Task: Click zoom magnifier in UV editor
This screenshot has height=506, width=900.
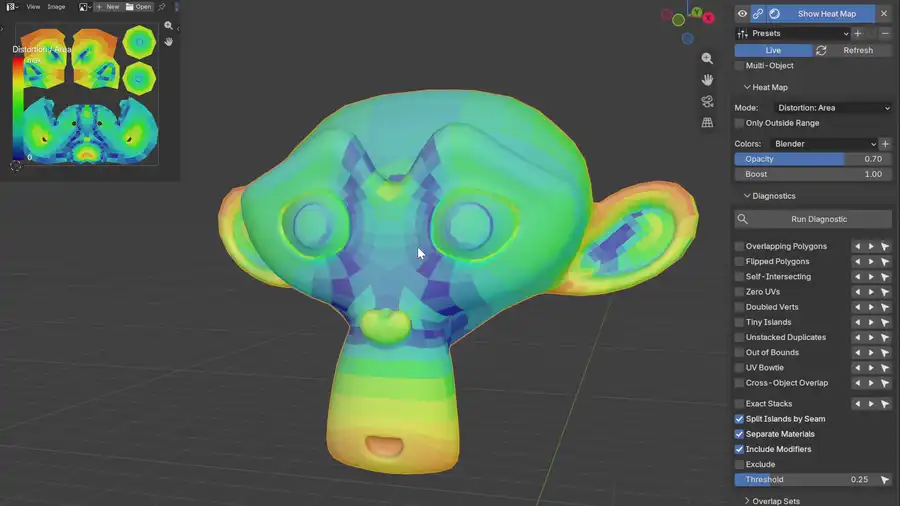Action: 168,25
